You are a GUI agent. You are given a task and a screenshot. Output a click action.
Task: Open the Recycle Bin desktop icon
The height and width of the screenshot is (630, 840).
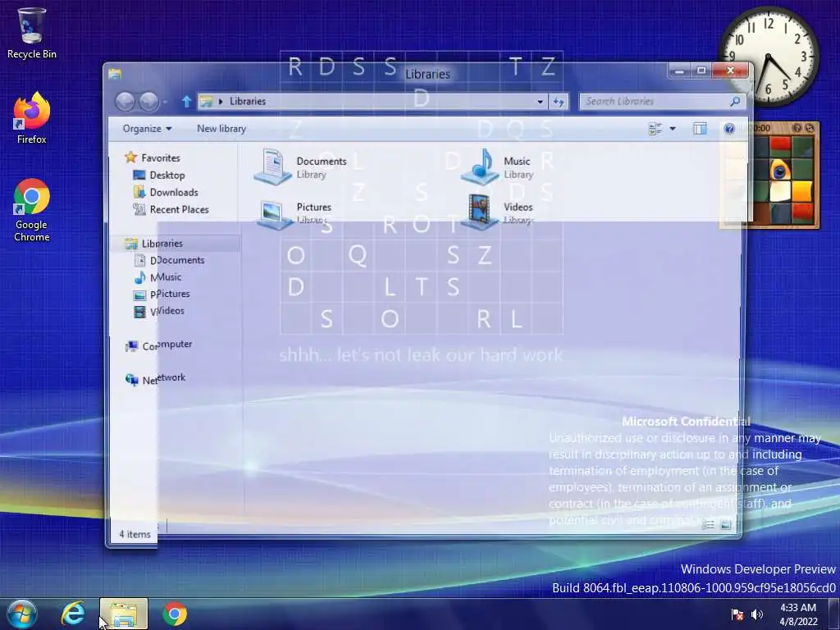pyautogui.click(x=31, y=32)
